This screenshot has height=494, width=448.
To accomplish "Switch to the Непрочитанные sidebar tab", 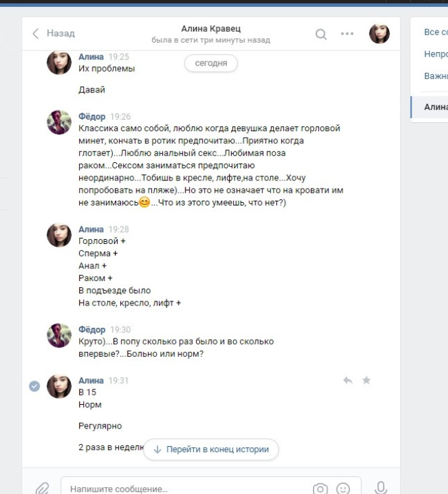I will tap(436, 54).
